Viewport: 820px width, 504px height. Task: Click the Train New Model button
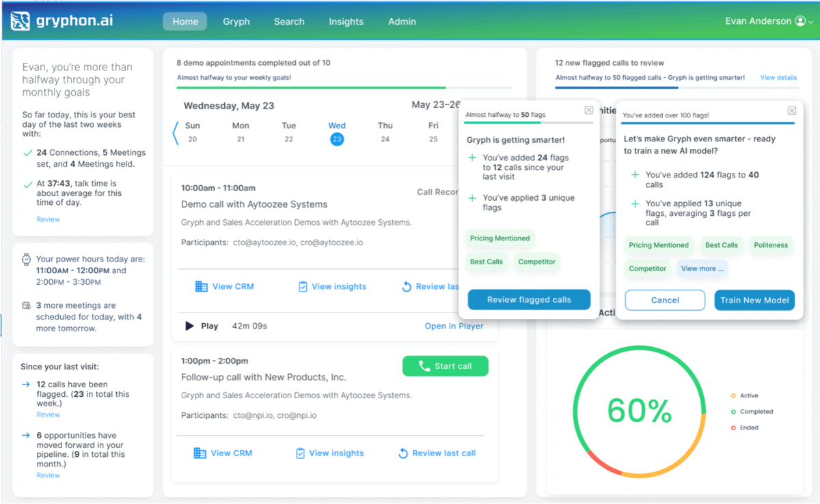[754, 300]
